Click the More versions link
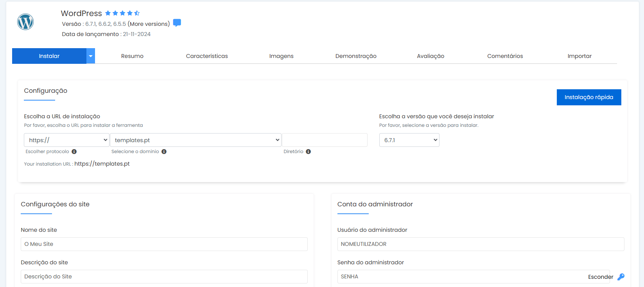This screenshot has height=287, width=644. click(x=149, y=24)
